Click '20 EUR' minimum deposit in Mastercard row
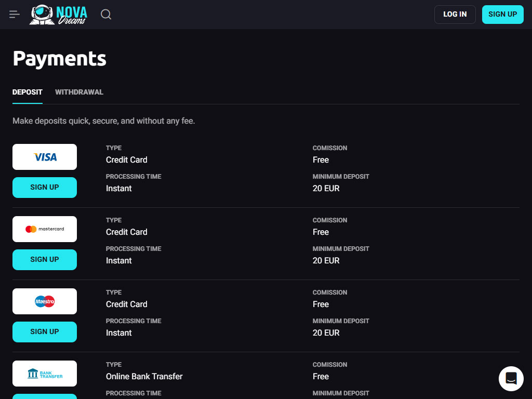532x399 pixels. coord(326,261)
